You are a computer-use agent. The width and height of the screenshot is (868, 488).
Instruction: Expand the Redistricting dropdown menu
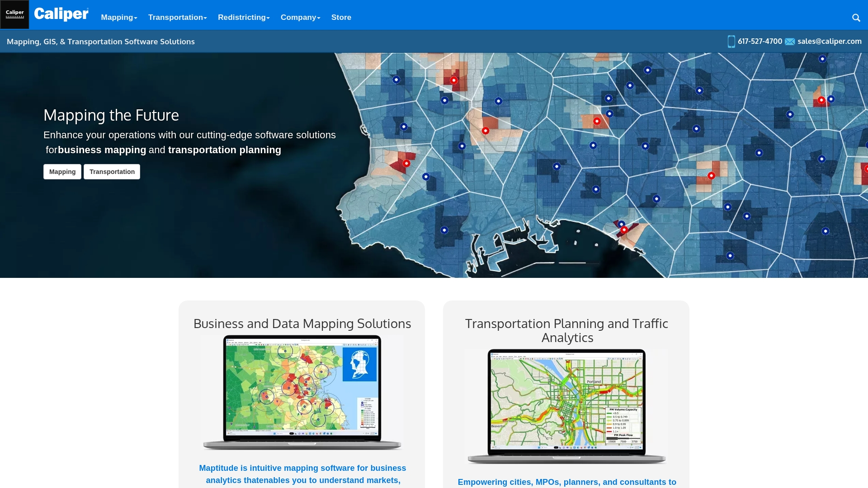(x=244, y=17)
